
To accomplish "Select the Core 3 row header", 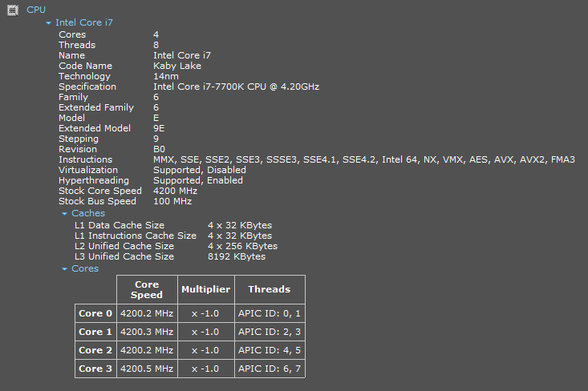I will [x=95, y=369].
